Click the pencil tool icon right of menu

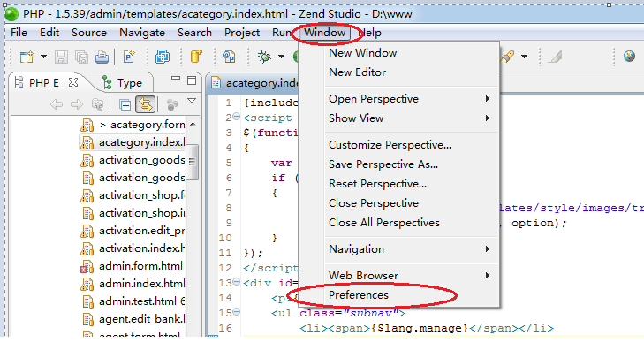(508, 57)
